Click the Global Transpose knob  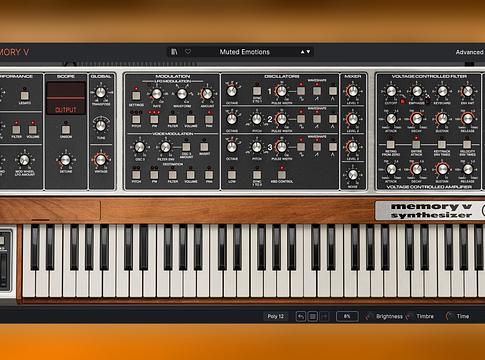pos(100,92)
